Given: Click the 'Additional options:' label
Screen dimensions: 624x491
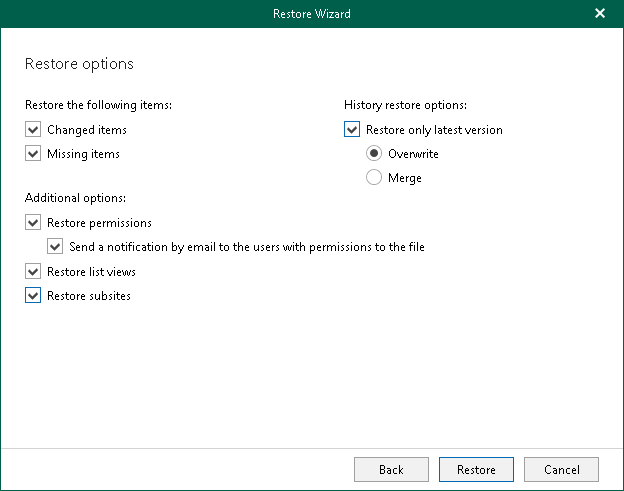Looking at the screenshot, I should (x=75, y=198).
